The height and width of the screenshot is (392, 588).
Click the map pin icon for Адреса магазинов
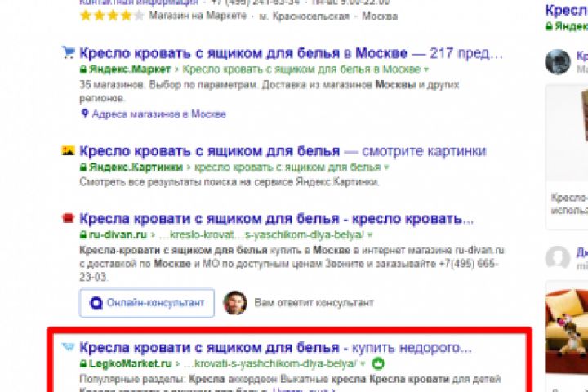(85, 114)
